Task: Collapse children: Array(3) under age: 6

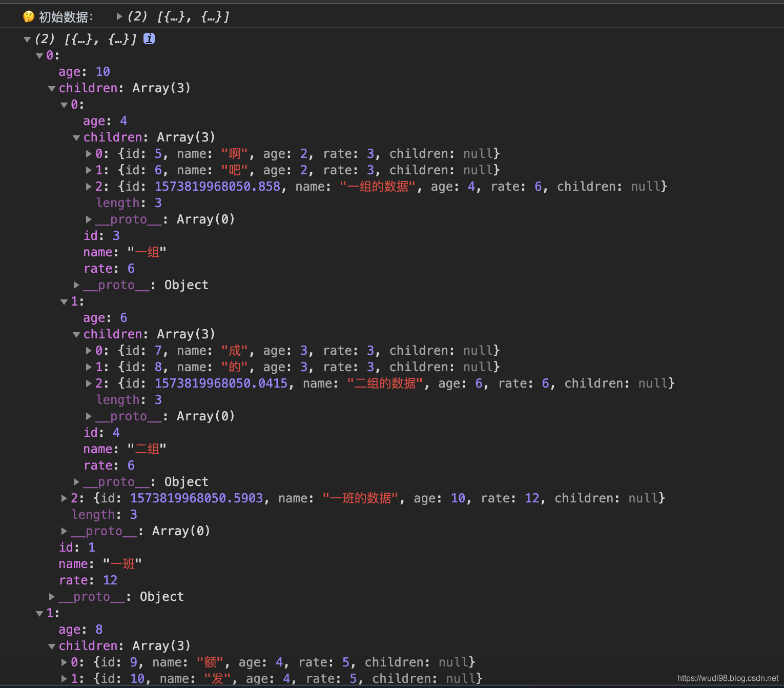Action: tap(76, 334)
